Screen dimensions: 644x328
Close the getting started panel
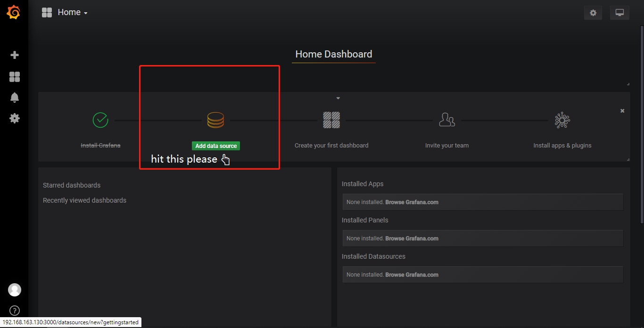622,111
